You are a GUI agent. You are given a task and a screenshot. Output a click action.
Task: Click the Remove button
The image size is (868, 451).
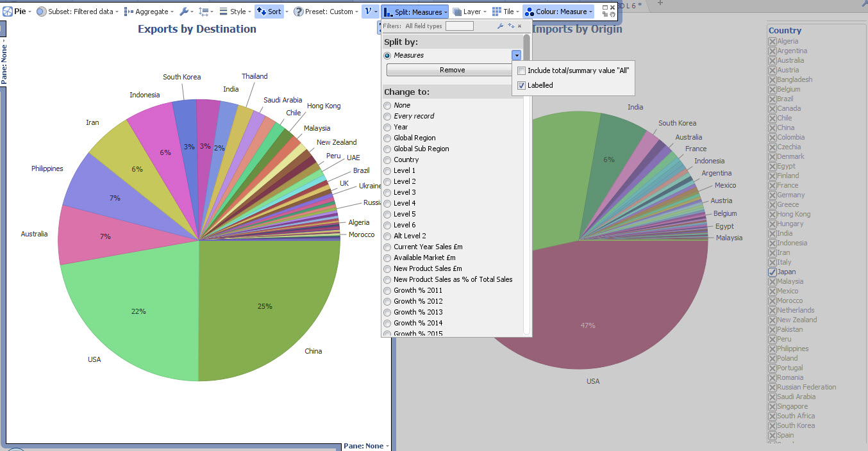453,70
